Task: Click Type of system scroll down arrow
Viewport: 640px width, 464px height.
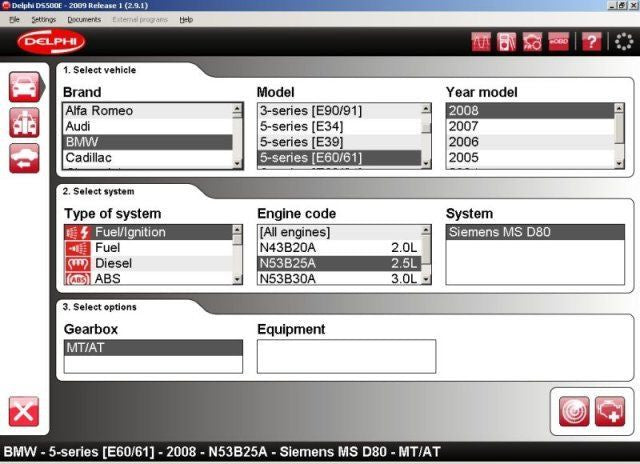Action: 238,280
